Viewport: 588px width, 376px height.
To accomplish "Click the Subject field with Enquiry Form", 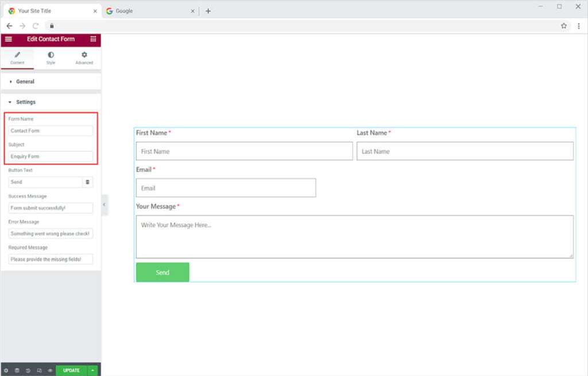I will click(51, 156).
